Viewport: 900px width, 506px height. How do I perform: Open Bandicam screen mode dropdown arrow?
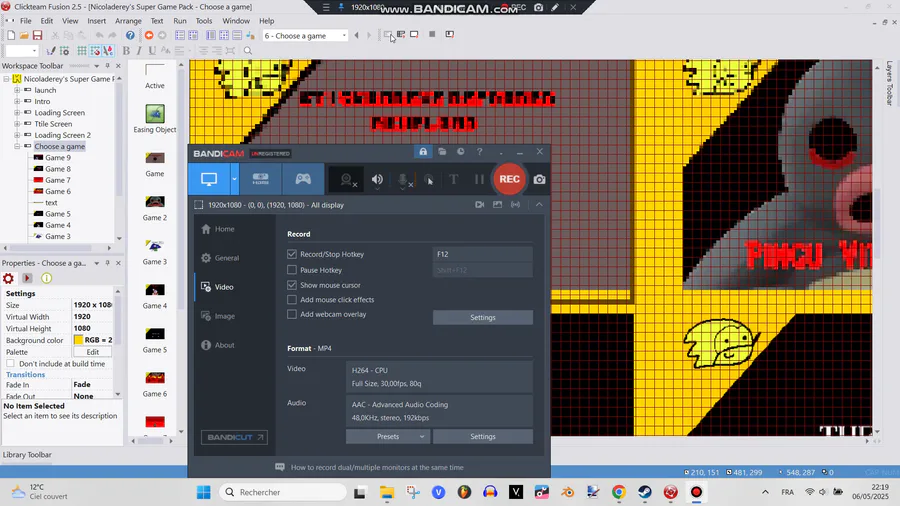pos(234,179)
